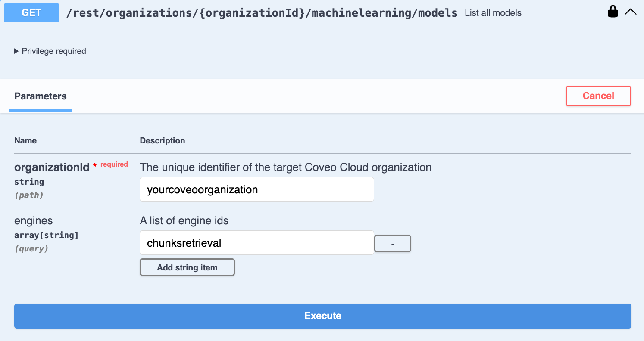Image resolution: width=644 pixels, height=341 pixels.
Task: Run the request with Execute
Action: (322, 316)
